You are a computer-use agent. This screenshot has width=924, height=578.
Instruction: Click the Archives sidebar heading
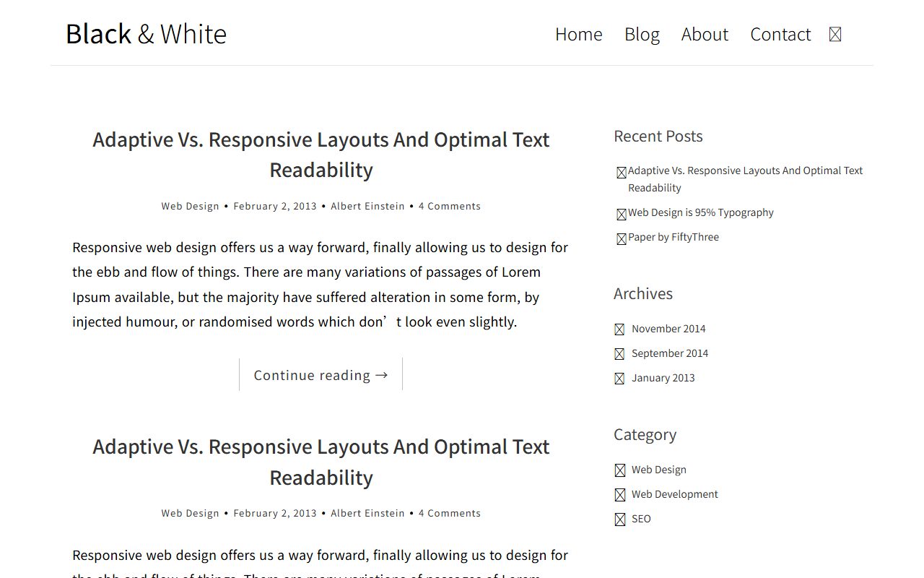click(x=643, y=293)
